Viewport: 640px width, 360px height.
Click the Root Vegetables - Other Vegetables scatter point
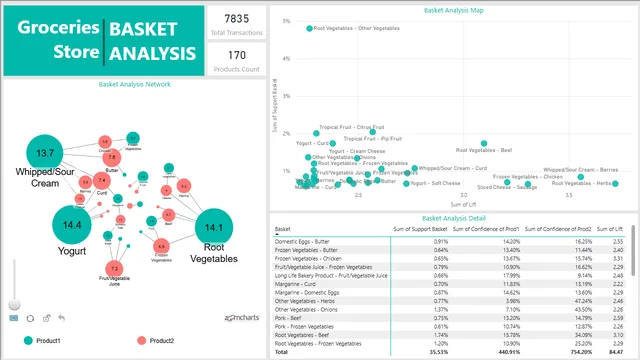click(309, 28)
